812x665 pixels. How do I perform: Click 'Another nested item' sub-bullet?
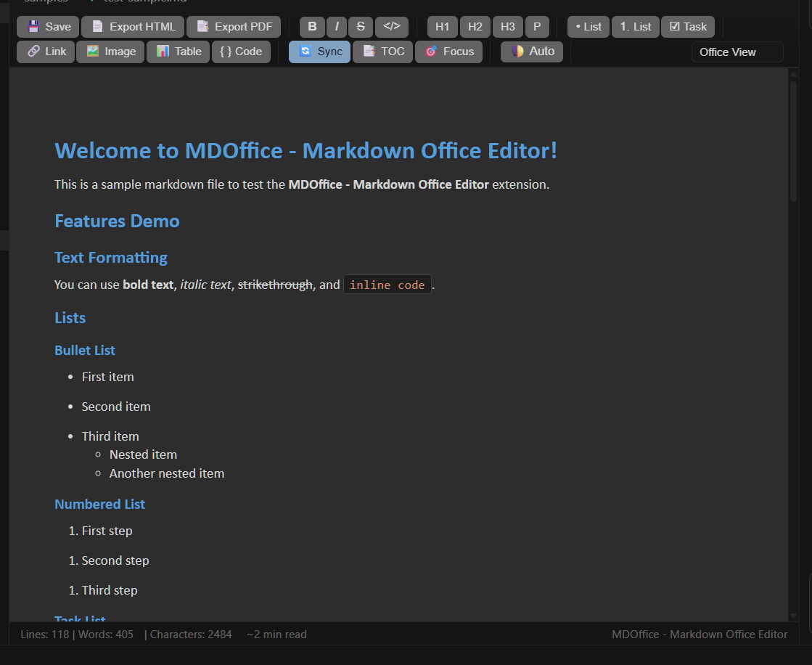[x=167, y=473]
